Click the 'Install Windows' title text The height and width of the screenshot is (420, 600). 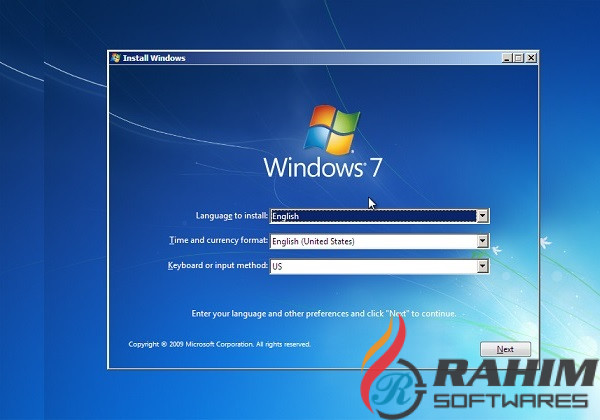coord(154,58)
